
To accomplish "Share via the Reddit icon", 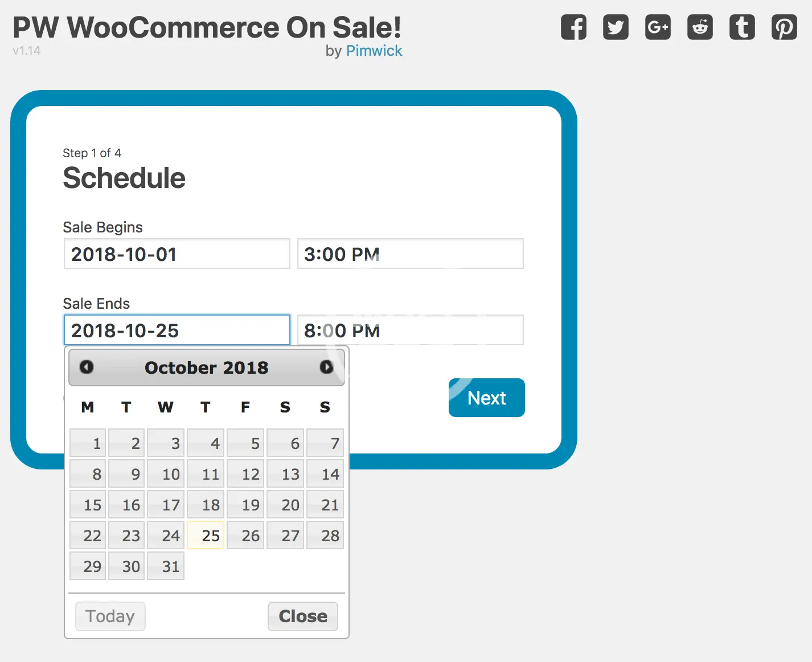I will (700, 27).
